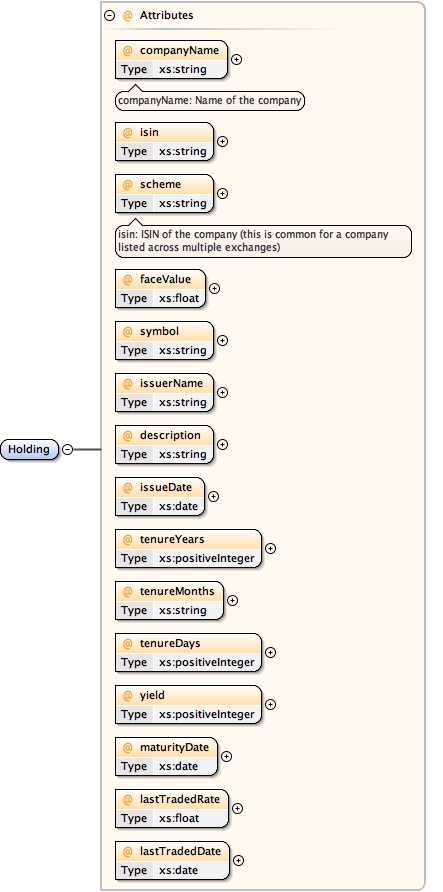This screenshot has height=892, width=443.
Task: Click the companyName annotation tooltip
Action: point(210,101)
